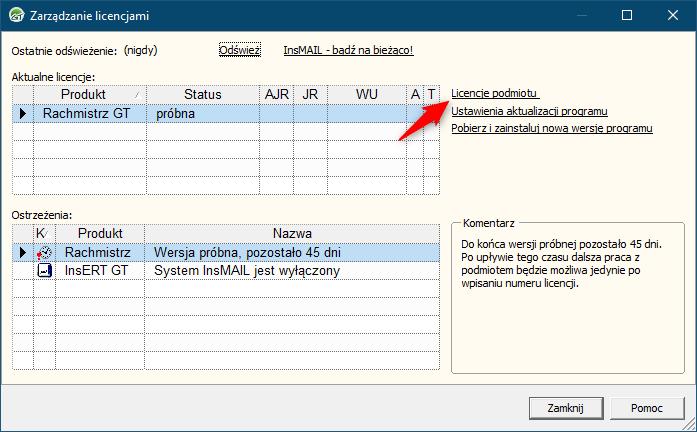Image resolution: width=697 pixels, height=432 pixels.
Task: Maximize the Zarządzanie licencjami window
Action: tap(627, 16)
